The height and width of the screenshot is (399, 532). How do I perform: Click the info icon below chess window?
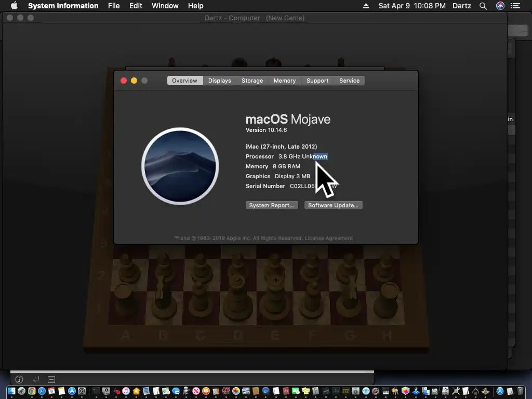(x=19, y=379)
